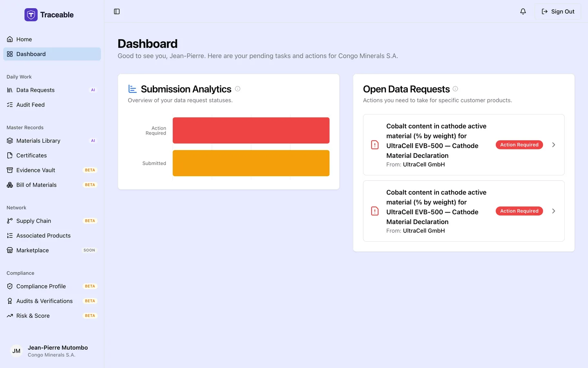Click the red Action Required bar
The height and width of the screenshot is (368, 588).
click(251, 130)
